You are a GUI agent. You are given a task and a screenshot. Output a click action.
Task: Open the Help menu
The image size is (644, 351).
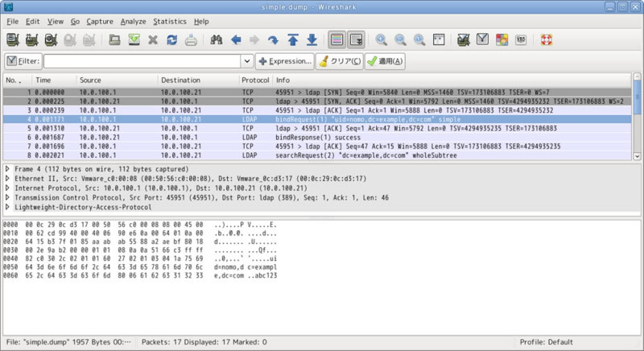(201, 22)
